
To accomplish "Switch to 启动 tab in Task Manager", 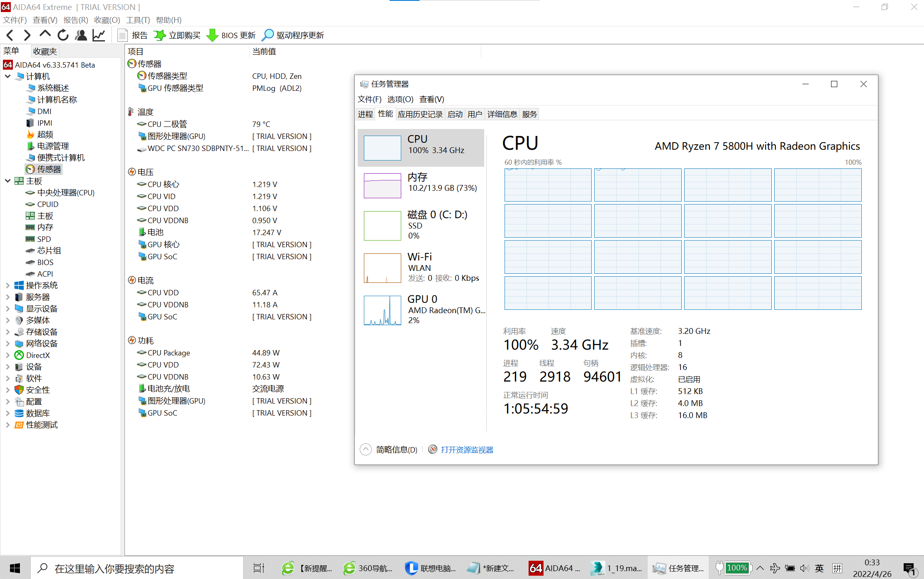I will coord(455,114).
